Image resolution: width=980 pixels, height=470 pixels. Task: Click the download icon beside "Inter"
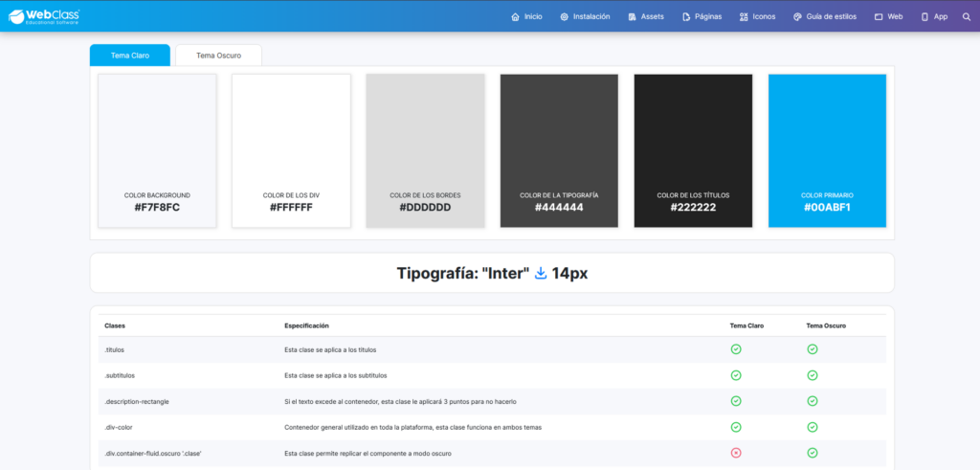coord(541,274)
